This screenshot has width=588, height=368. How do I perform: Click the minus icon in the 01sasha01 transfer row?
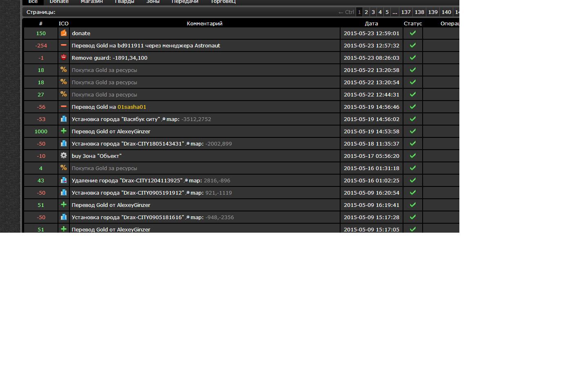[x=63, y=106]
